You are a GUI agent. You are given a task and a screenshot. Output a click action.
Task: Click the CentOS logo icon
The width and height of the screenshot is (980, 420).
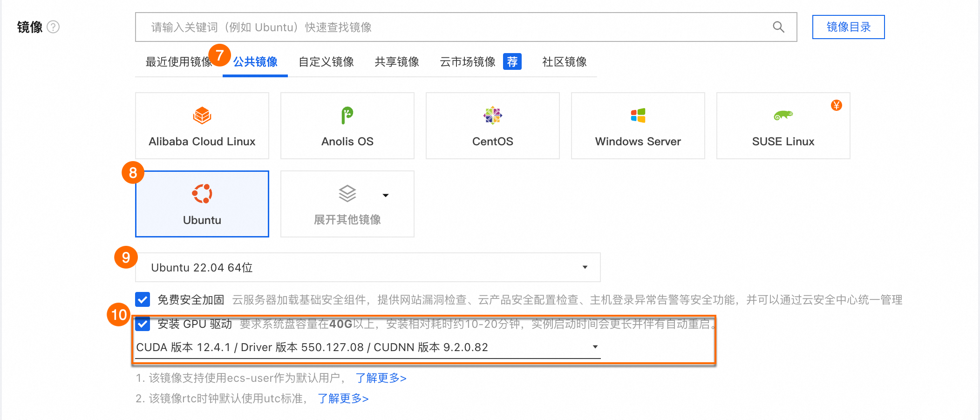pos(493,115)
